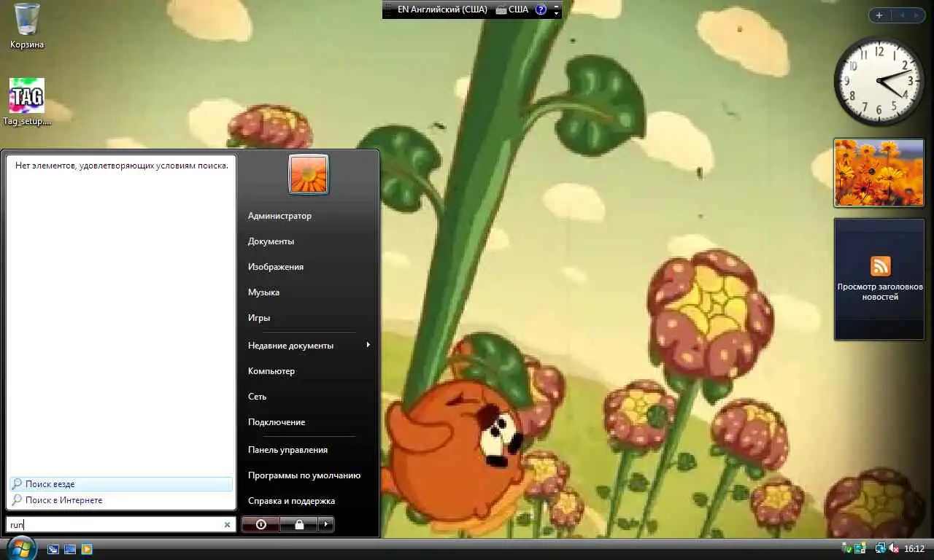Click the power button in Start menu
Viewport: 934px width, 560px height.
pos(260,524)
